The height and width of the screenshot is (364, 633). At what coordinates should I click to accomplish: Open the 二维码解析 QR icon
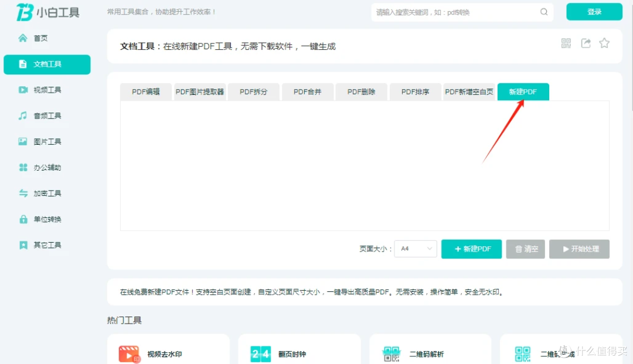click(x=391, y=354)
